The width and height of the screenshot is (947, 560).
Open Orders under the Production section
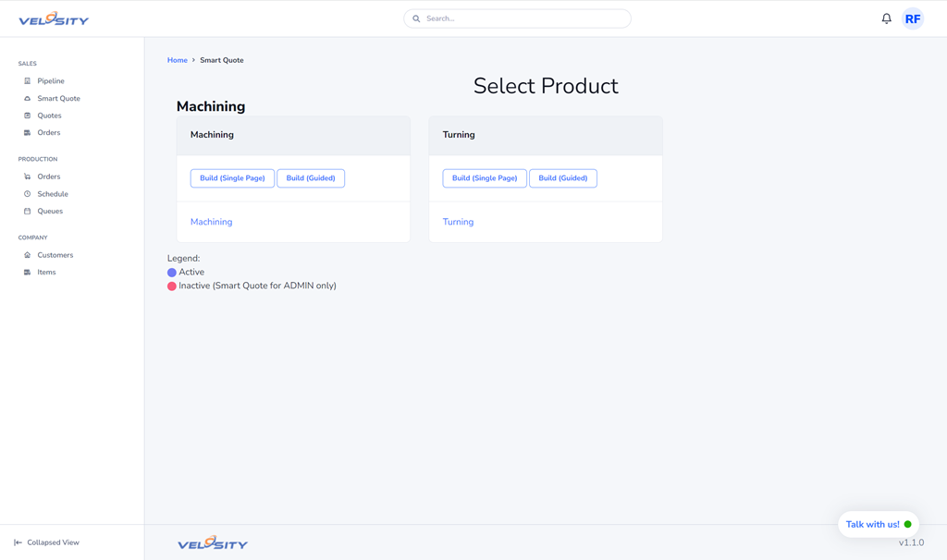click(48, 177)
